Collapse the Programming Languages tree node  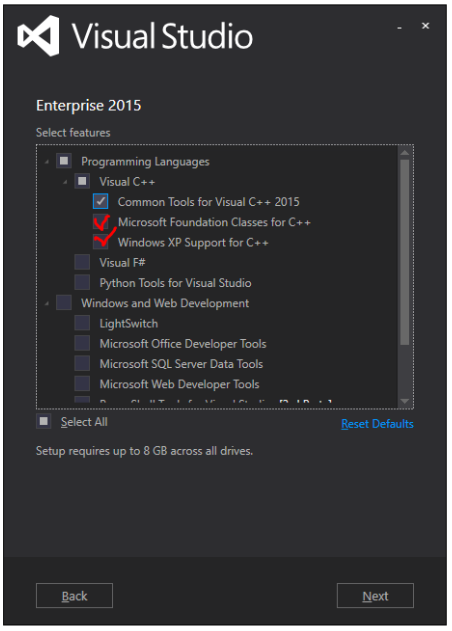pyautogui.click(x=47, y=162)
